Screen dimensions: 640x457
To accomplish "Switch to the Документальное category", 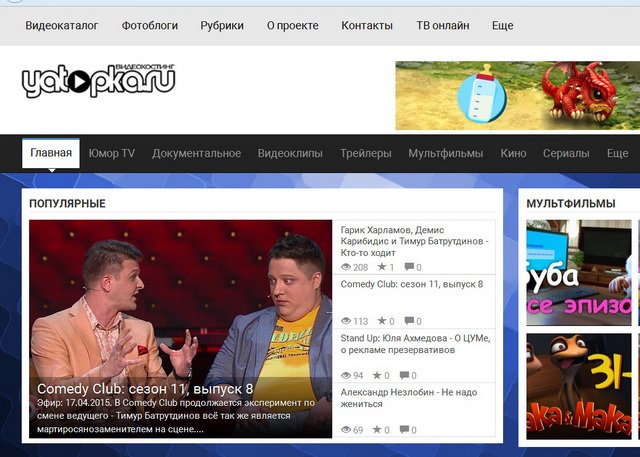I will [197, 153].
